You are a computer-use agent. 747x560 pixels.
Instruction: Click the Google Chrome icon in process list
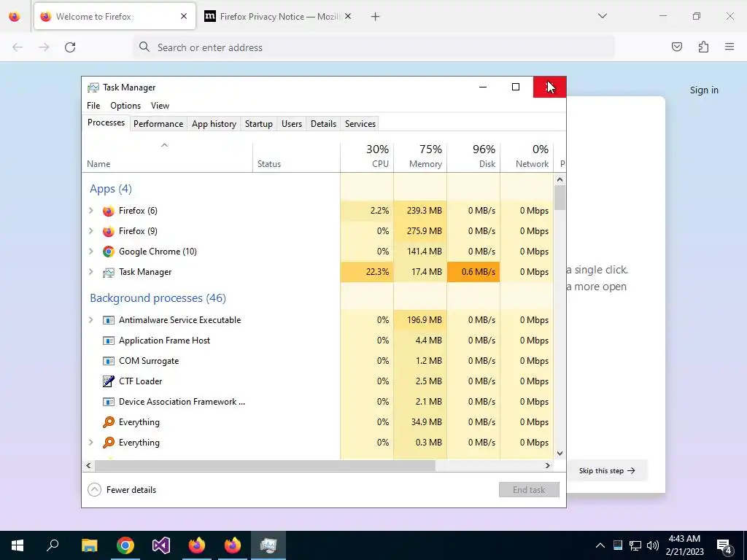[x=109, y=252]
